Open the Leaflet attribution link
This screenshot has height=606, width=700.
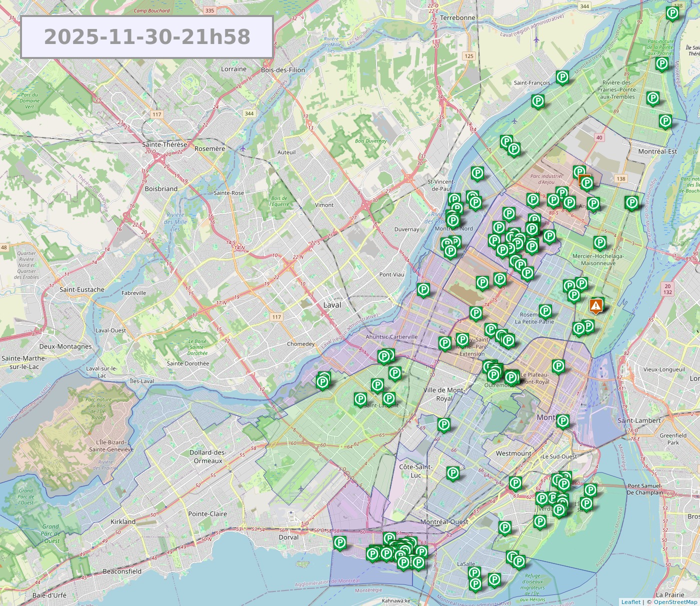(630, 602)
